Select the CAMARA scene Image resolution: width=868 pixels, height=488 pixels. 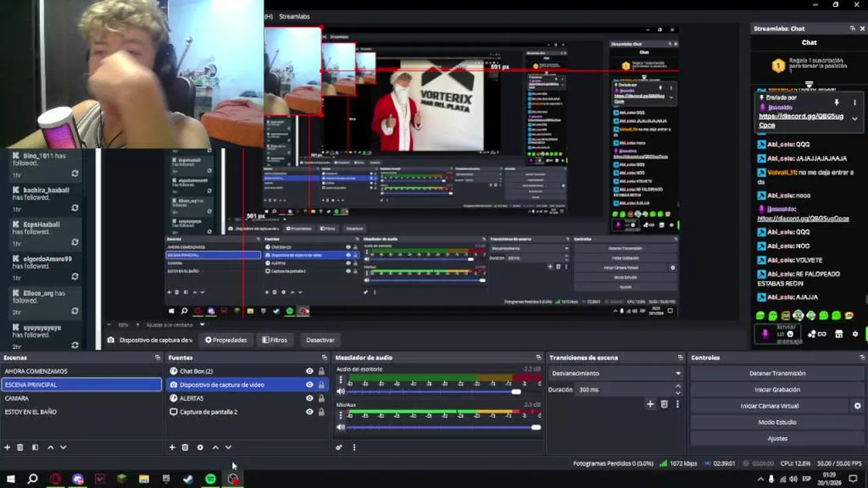click(x=17, y=399)
